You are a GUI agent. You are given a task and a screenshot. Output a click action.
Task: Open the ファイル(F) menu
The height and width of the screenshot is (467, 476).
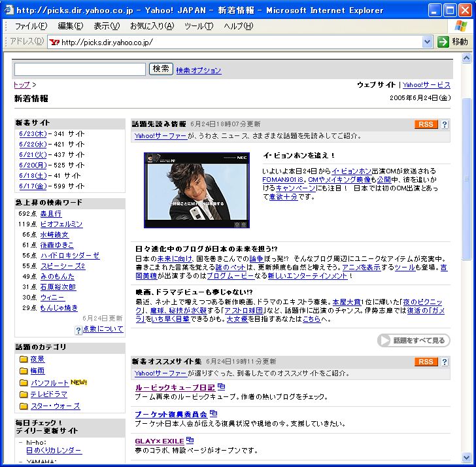pyautogui.click(x=31, y=26)
